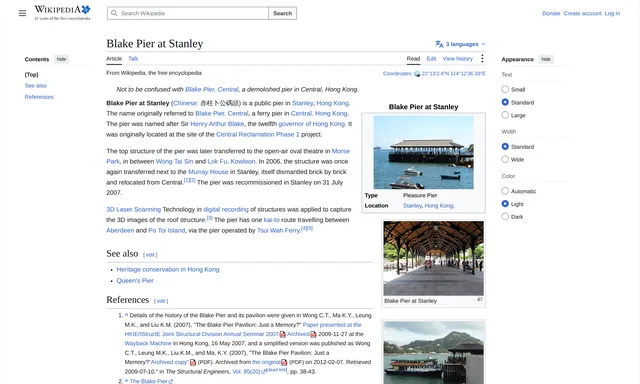Select Wide width option
Viewport: 640px width, 384px height.
pyautogui.click(x=505, y=159)
